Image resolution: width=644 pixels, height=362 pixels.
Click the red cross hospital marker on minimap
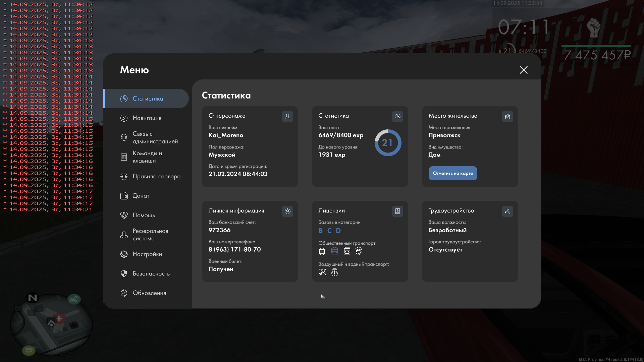click(x=59, y=318)
